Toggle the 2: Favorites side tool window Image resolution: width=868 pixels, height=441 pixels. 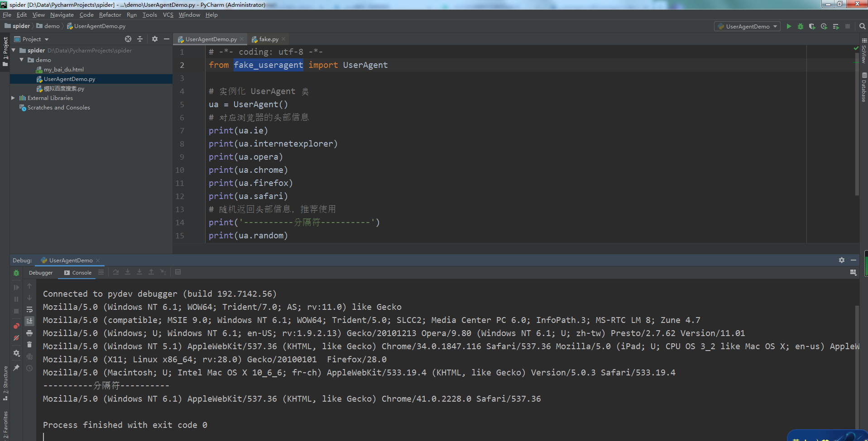pos(5,425)
